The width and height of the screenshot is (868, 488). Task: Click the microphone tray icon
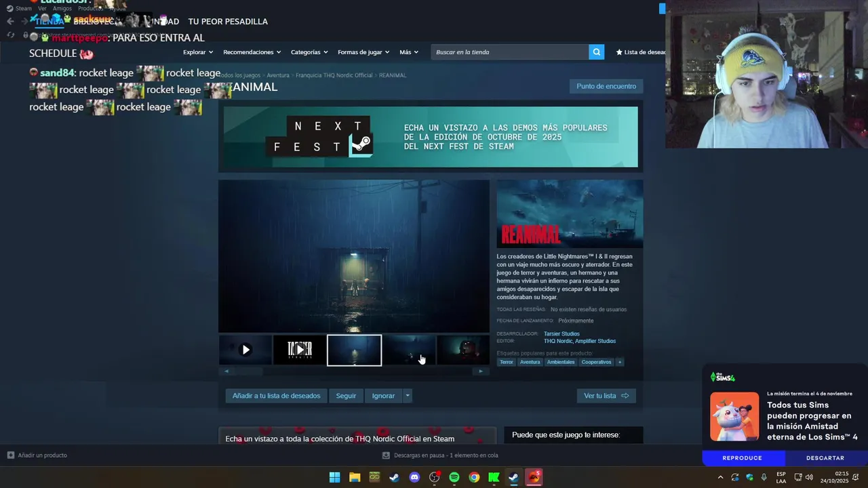764,477
